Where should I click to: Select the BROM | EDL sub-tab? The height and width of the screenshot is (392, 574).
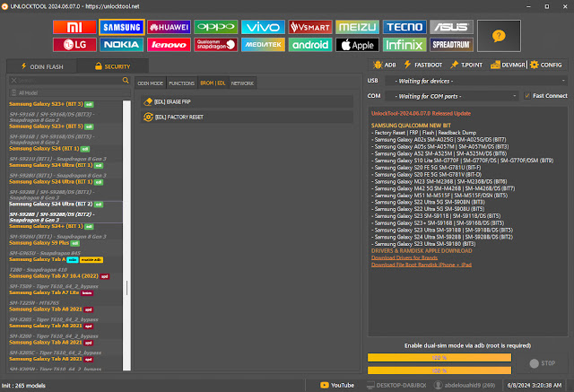click(213, 83)
